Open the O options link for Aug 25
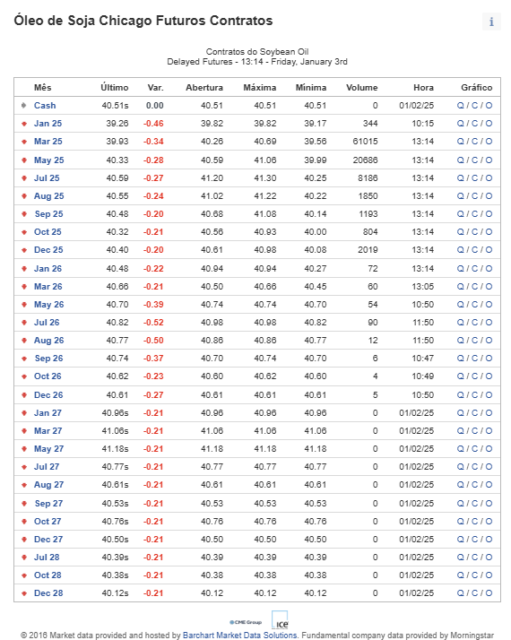The image size is (511, 640). coord(489,196)
